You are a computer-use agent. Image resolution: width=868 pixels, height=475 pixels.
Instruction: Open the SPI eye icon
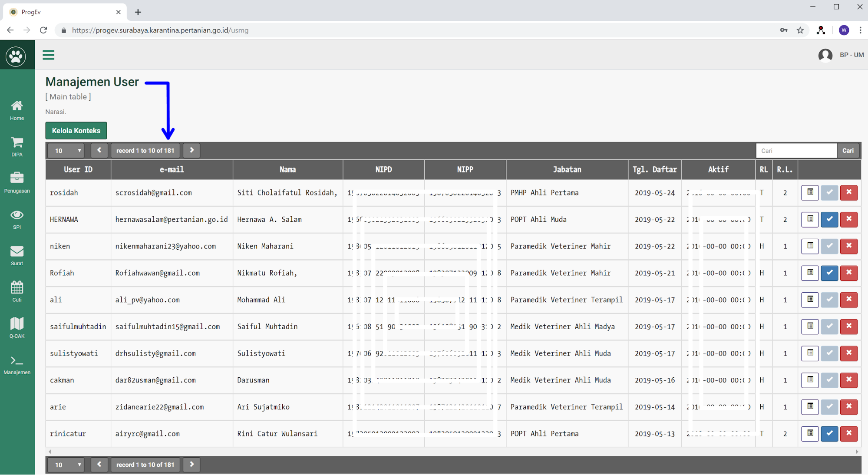tap(17, 219)
